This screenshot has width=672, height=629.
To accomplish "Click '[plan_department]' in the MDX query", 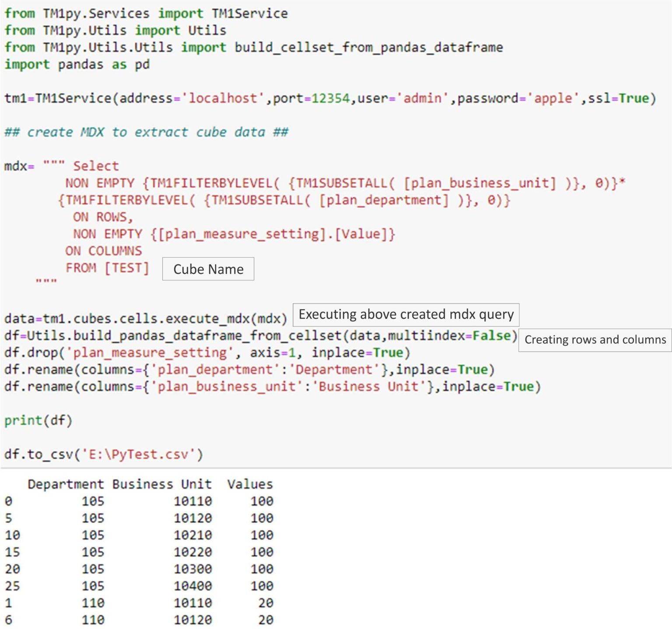I will 384,200.
